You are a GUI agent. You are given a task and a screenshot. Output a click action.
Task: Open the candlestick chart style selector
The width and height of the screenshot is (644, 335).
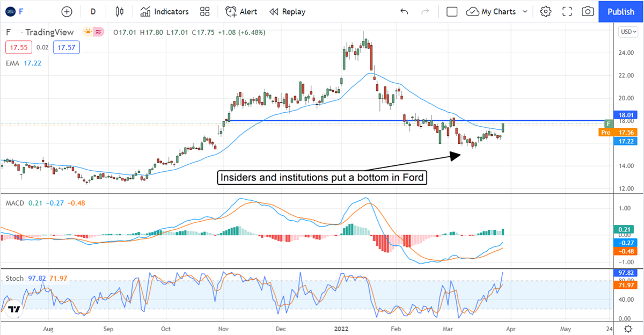[x=119, y=11]
